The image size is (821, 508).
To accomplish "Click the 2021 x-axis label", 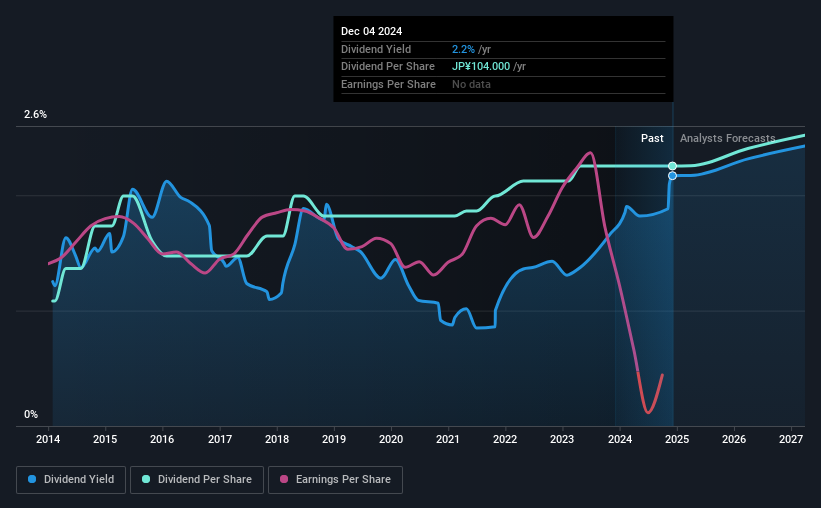I will 448,439.
